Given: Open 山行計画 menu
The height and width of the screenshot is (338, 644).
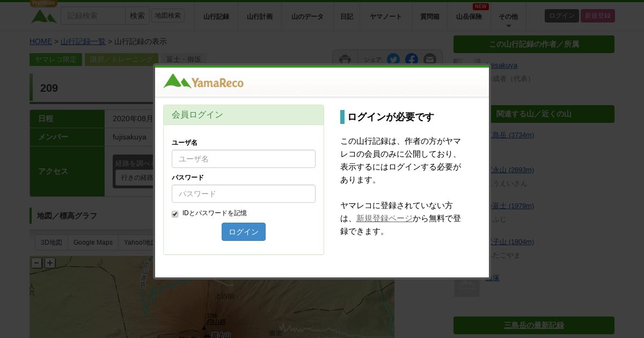Looking at the screenshot, I should 260,17.
